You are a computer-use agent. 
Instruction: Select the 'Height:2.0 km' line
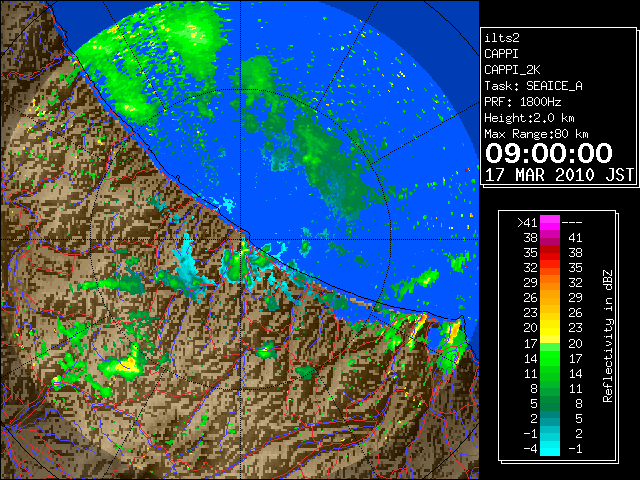coord(529,118)
